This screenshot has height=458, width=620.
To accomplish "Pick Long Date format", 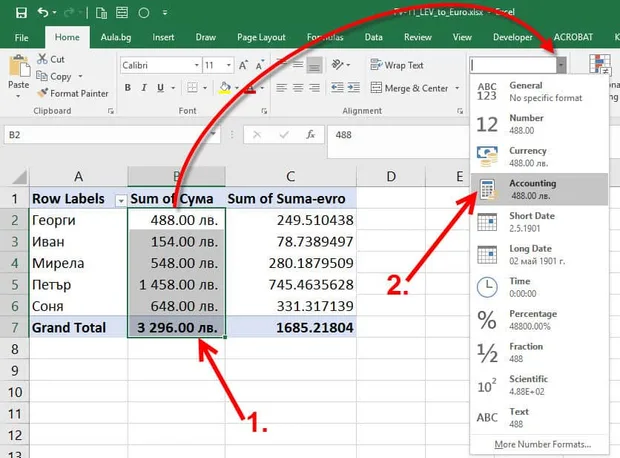I will (x=539, y=254).
